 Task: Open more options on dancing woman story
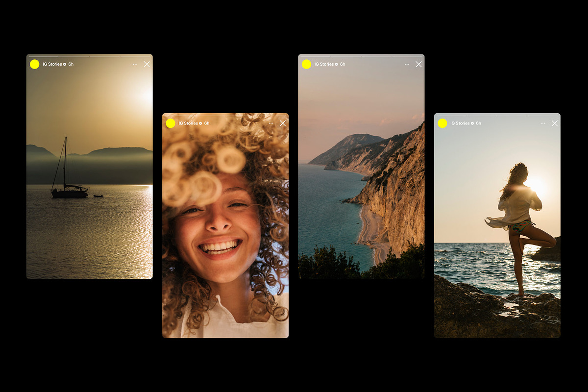coord(543,123)
